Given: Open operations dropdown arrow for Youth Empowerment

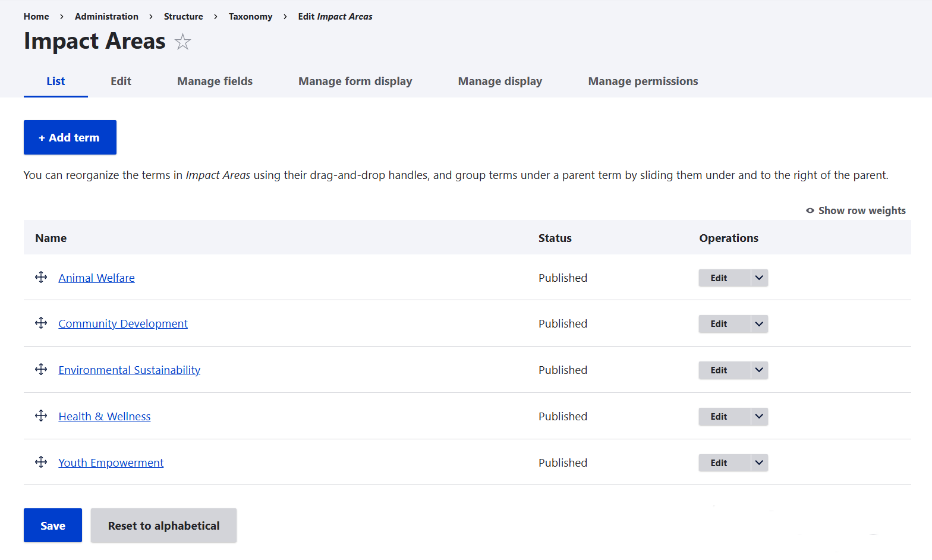Looking at the screenshot, I should tap(759, 463).
